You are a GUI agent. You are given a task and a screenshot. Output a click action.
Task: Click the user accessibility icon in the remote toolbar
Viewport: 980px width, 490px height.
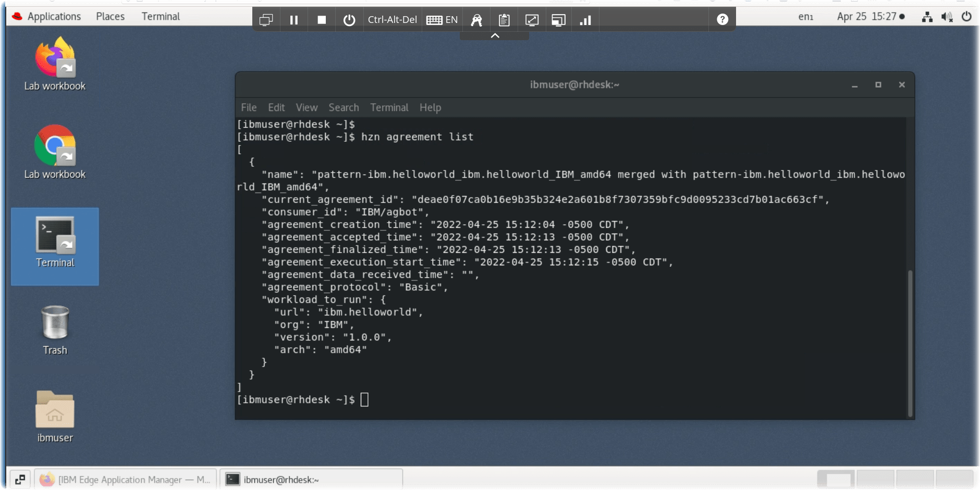(476, 20)
